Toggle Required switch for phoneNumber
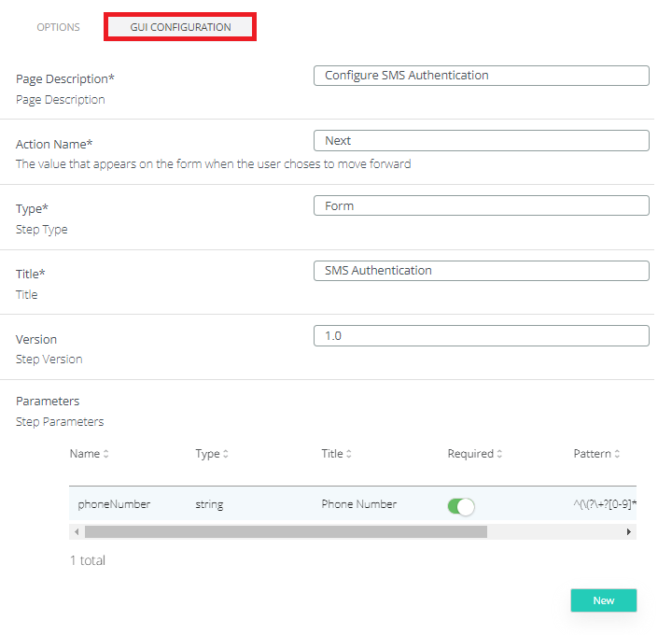 (x=461, y=506)
